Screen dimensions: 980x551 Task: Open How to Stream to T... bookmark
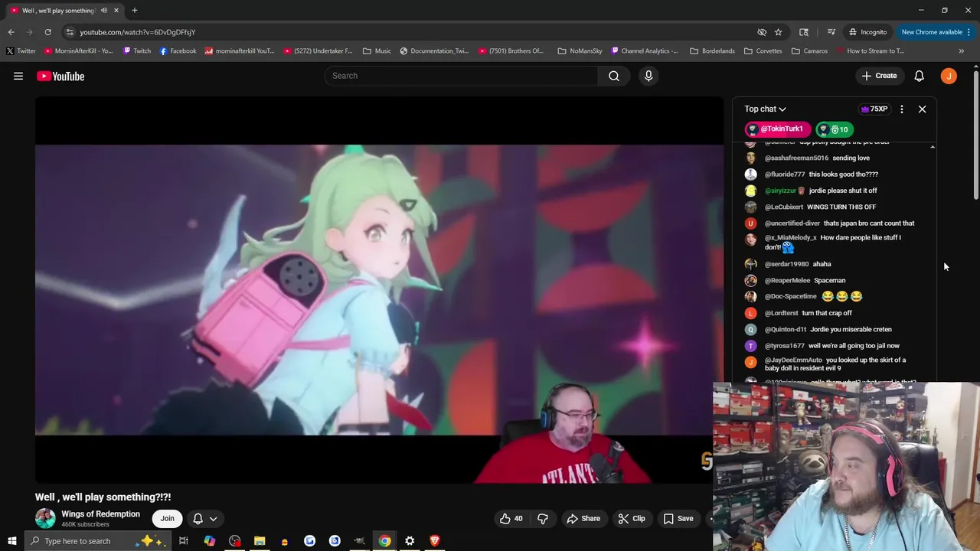870,51
